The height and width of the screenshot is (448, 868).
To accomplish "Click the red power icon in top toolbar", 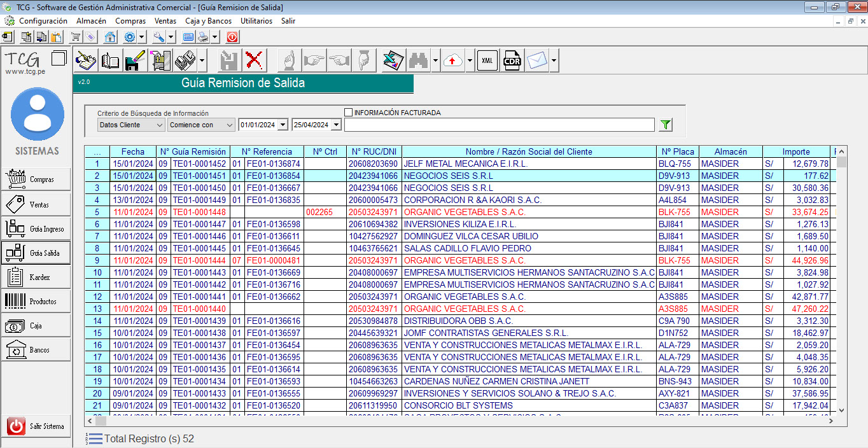I will coord(232,38).
